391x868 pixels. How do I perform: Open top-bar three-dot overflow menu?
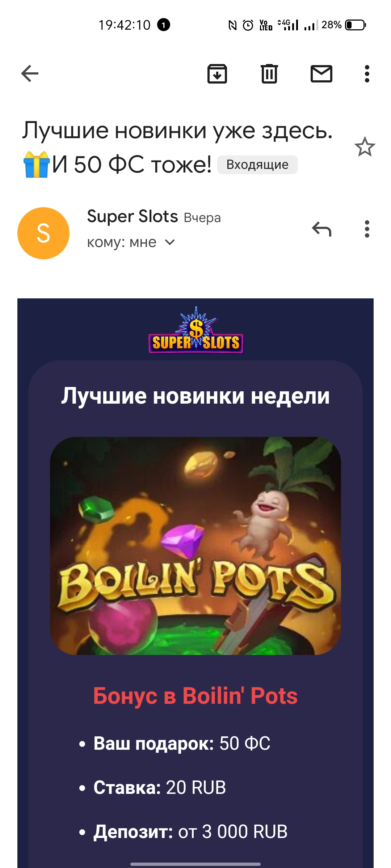pos(367,74)
